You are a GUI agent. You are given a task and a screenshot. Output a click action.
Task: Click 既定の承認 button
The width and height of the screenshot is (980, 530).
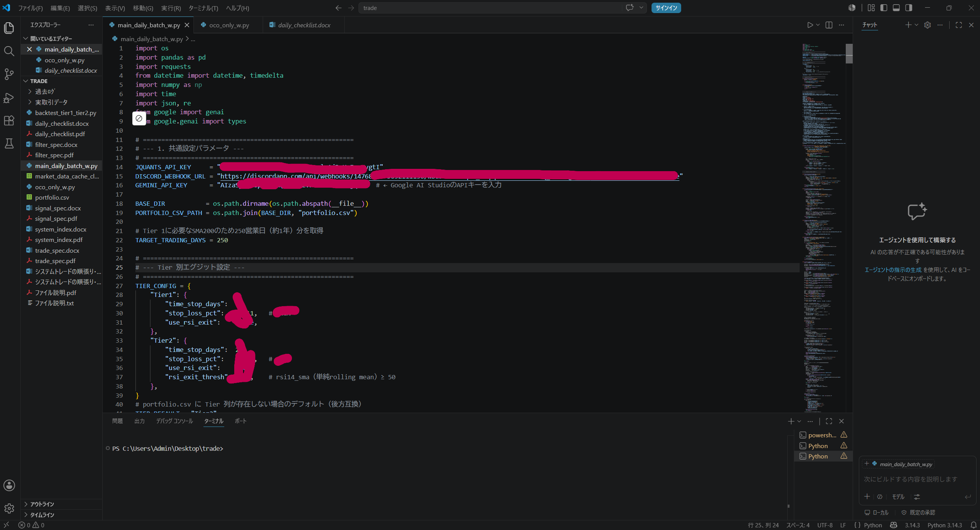[918, 512]
